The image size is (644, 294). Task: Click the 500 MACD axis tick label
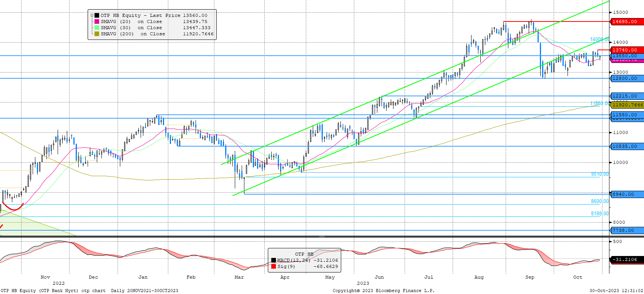pos(617,241)
